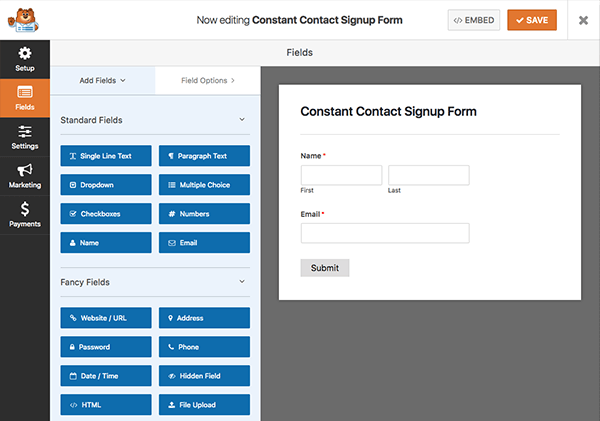Click the Email input field
Image resolution: width=600 pixels, height=421 pixels.
tap(385, 233)
